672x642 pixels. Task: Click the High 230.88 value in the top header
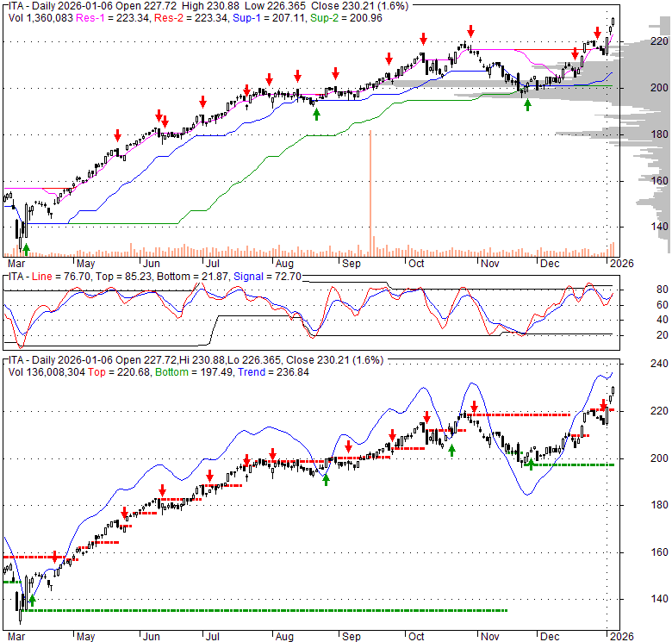coord(210,6)
